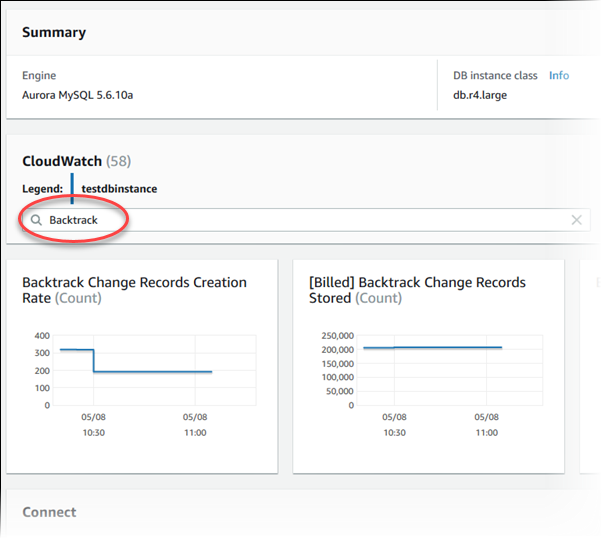Click the (58) metric count next to CloudWatch
The width and height of the screenshot is (602, 539).
119,161
